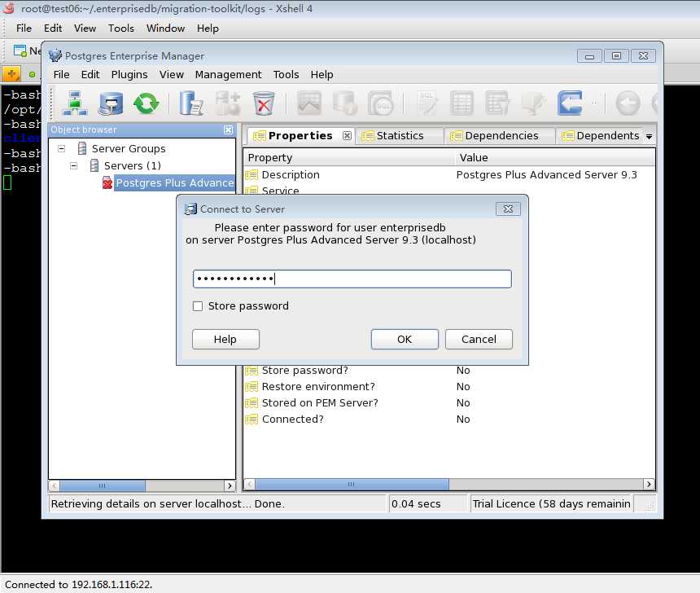Click the maintenance tool toolbar icon
700x593 pixels.
click(x=533, y=103)
